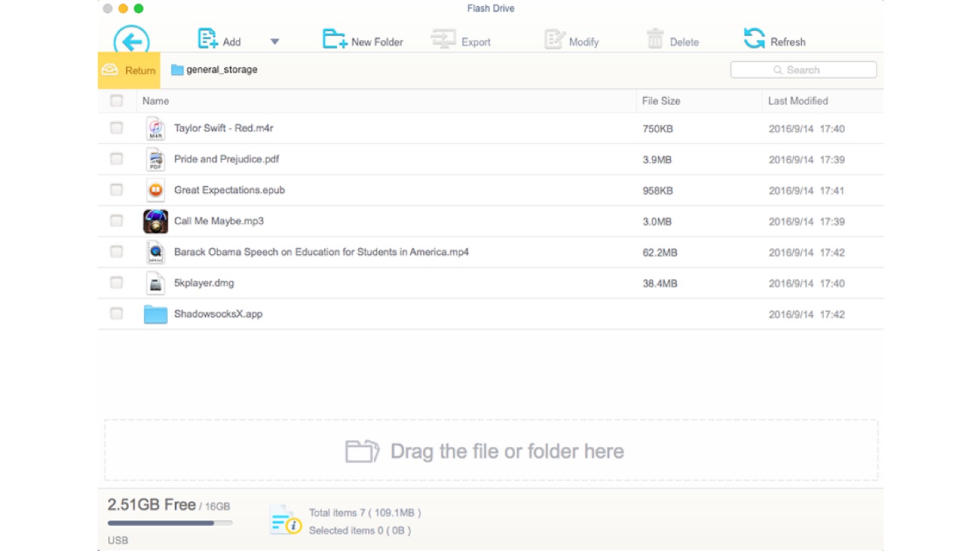Click the Modify icon
The height and width of the screenshot is (551, 980).
click(554, 39)
